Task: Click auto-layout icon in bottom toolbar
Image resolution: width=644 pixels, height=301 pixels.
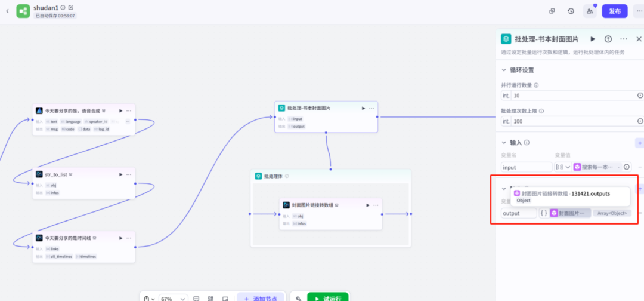Action: tap(210, 299)
